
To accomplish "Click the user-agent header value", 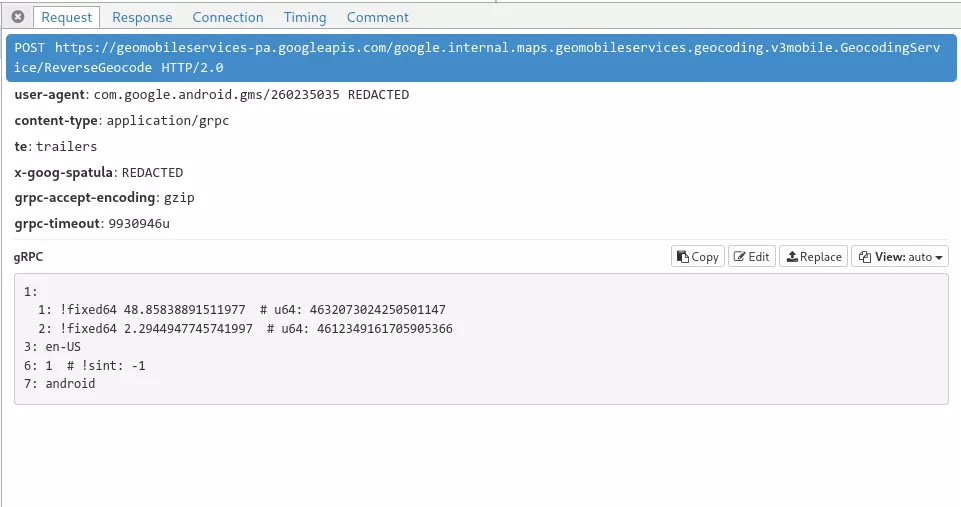I will coord(251,95).
